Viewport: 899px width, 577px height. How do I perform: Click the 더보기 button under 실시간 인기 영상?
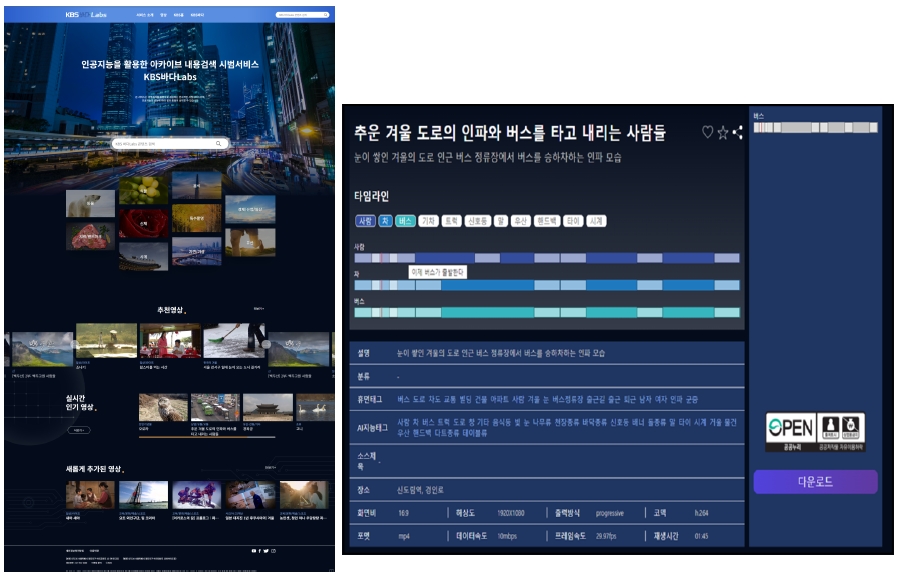coord(79,430)
